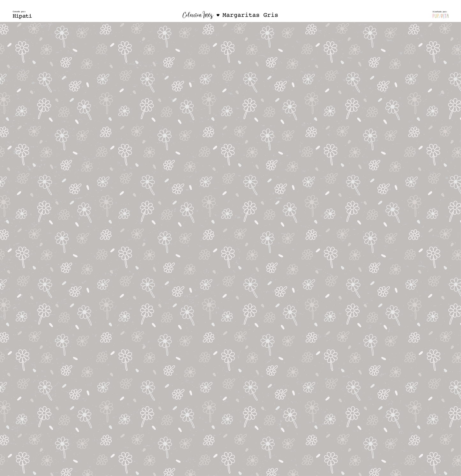
Task: Click the word "Inés" in the script title
Action: pos(208,15)
